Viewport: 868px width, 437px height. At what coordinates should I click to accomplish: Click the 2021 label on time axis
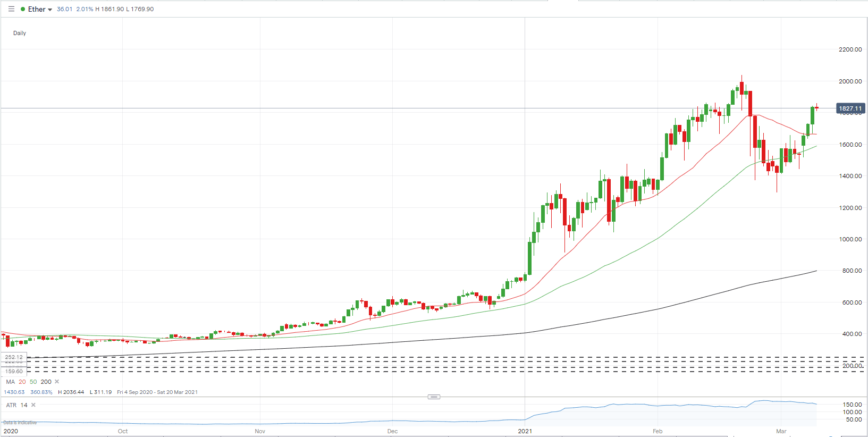(525, 431)
